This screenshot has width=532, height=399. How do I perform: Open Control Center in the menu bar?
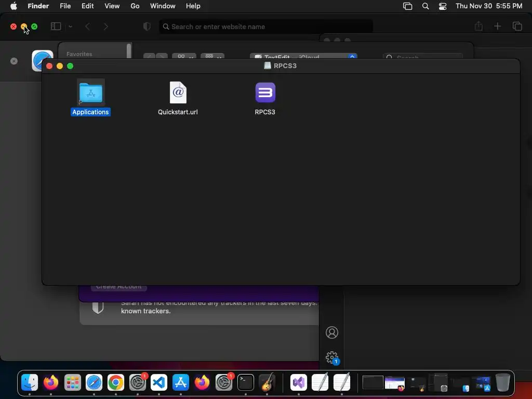443,6
